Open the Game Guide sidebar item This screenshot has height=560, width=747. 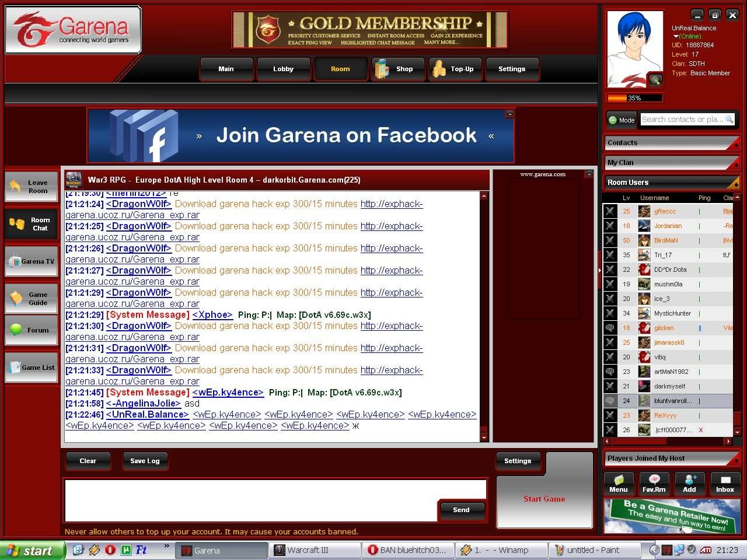32,298
